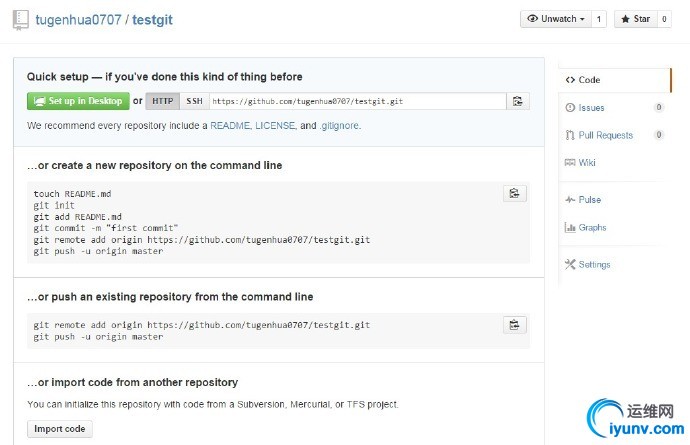
Task: Click the Set up in Desktop button
Action: (x=78, y=101)
